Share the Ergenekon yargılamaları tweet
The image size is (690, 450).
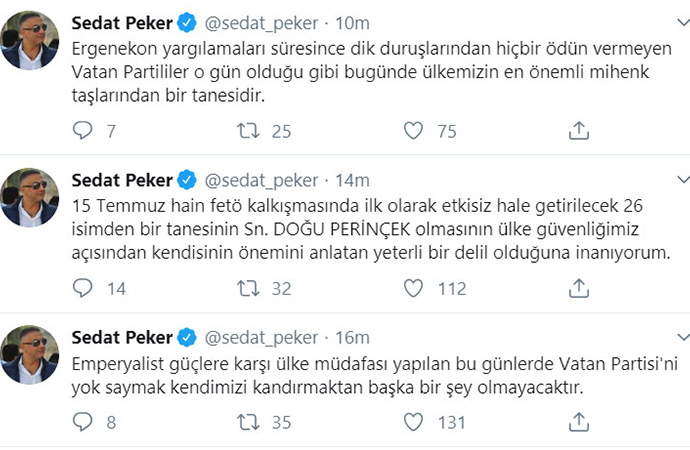click(x=578, y=131)
